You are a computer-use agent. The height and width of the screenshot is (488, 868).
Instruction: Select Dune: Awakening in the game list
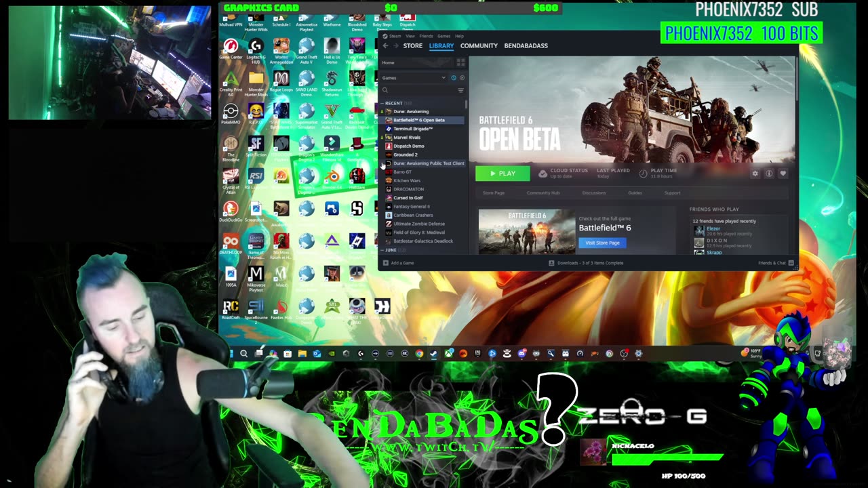click(x=411, y=111)
